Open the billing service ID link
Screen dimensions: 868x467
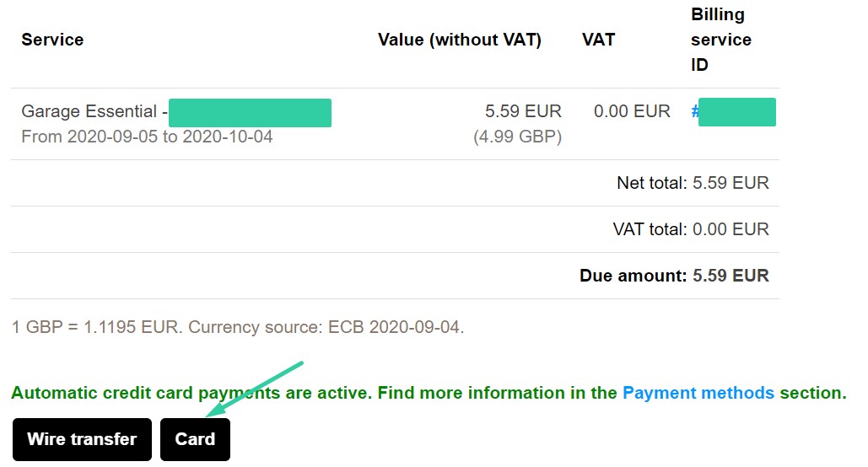point(734,112)
